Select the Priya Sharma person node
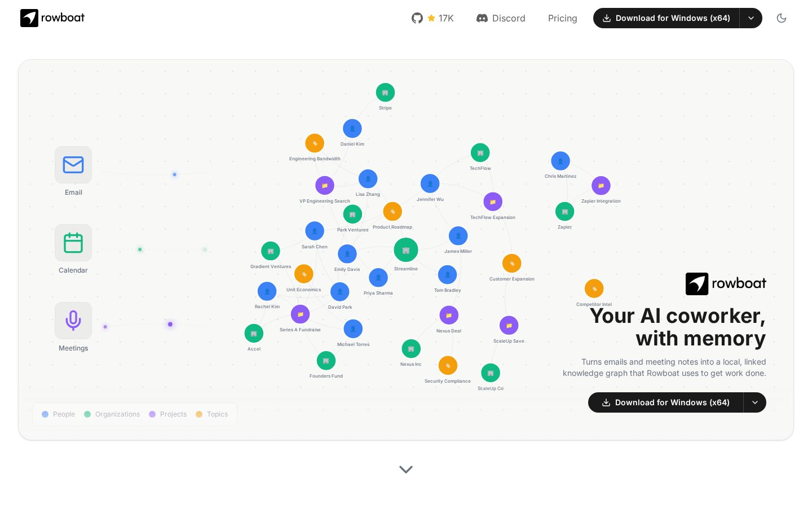812x508 pixels. click(378, 278)
